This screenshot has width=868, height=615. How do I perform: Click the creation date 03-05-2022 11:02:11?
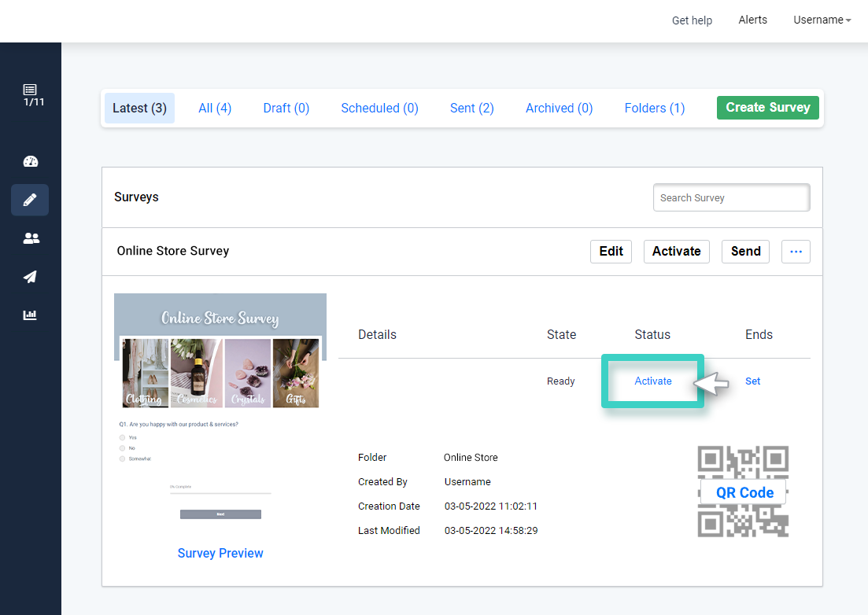(491, 506)
